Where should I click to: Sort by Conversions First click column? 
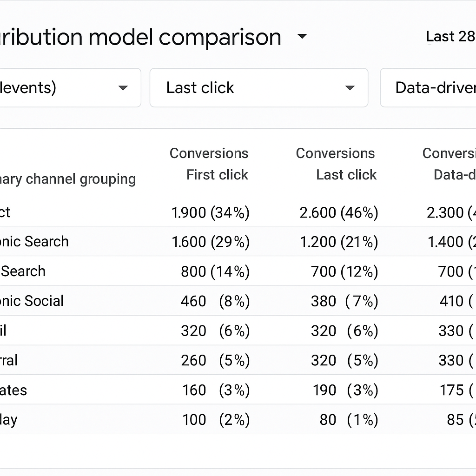point(209,164)
